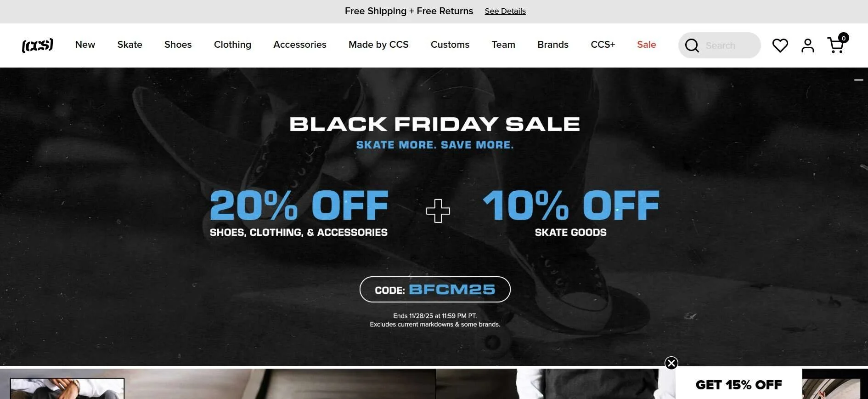Visit the red Sale link
868x399 pixels.
(646, 45)
